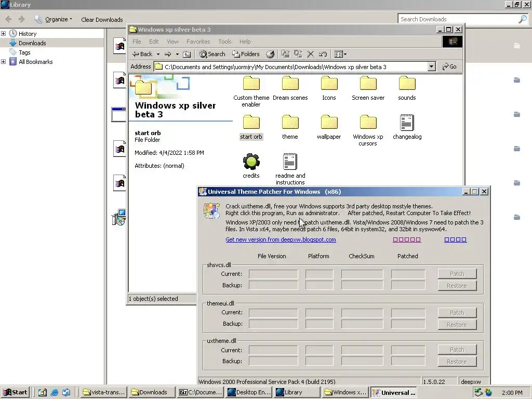Open the Help menu
This screenshot has height=399, width=532.
pos(245,42)
